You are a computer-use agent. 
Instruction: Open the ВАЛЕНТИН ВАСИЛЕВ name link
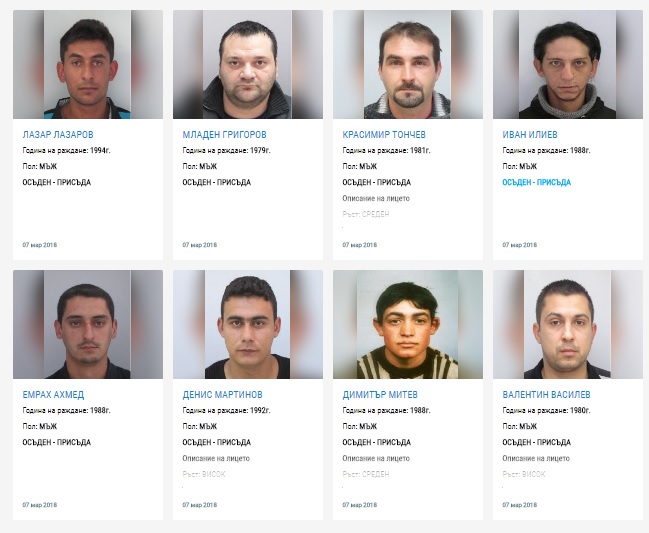(546, 394)
